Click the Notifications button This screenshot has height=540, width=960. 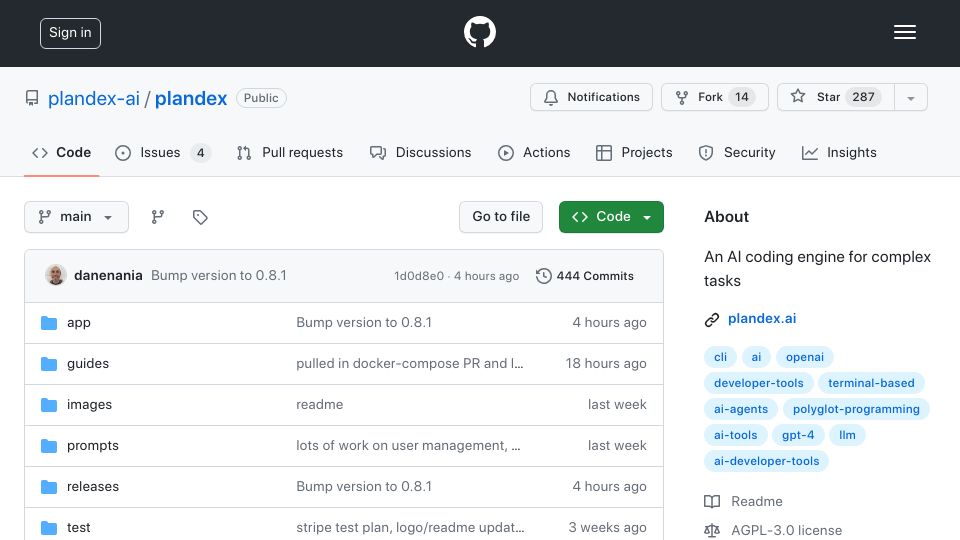coord(591,97)
